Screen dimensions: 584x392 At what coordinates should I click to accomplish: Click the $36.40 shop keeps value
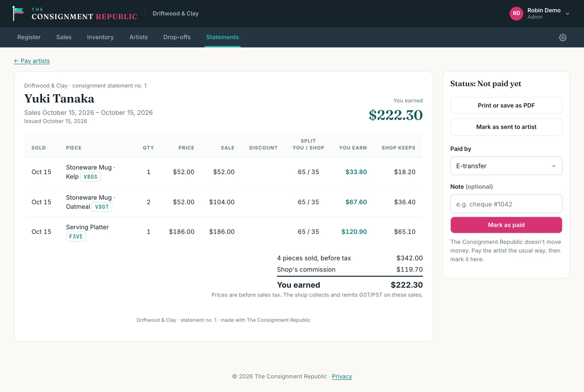coord(405,202)
